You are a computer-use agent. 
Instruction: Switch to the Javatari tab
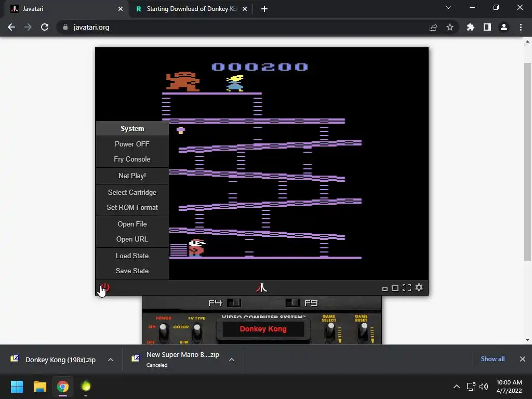(64, 9)
